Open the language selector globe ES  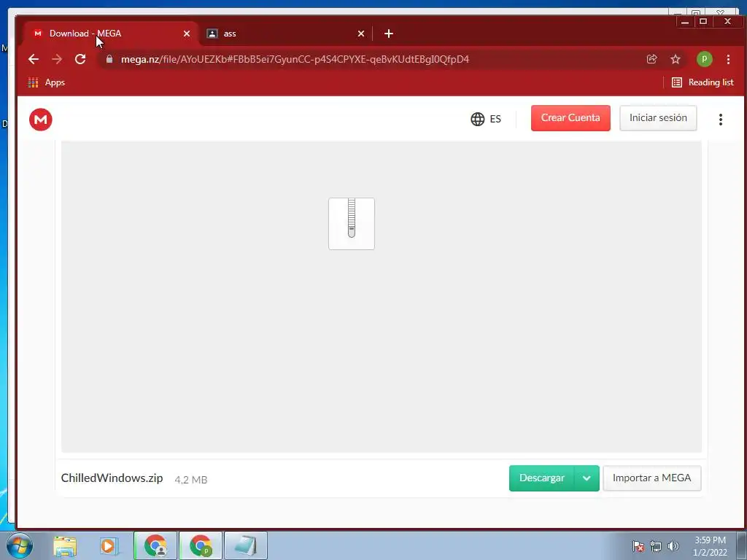click(x=485, y=119)
